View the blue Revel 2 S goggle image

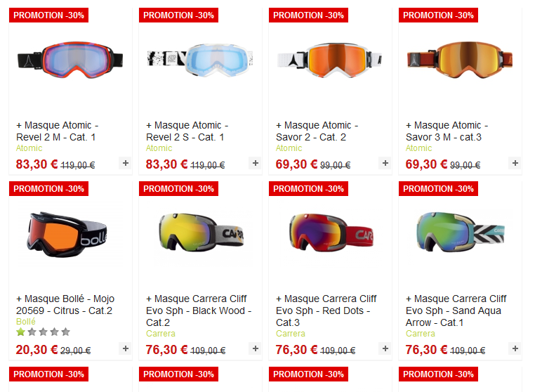pos(200,60)
